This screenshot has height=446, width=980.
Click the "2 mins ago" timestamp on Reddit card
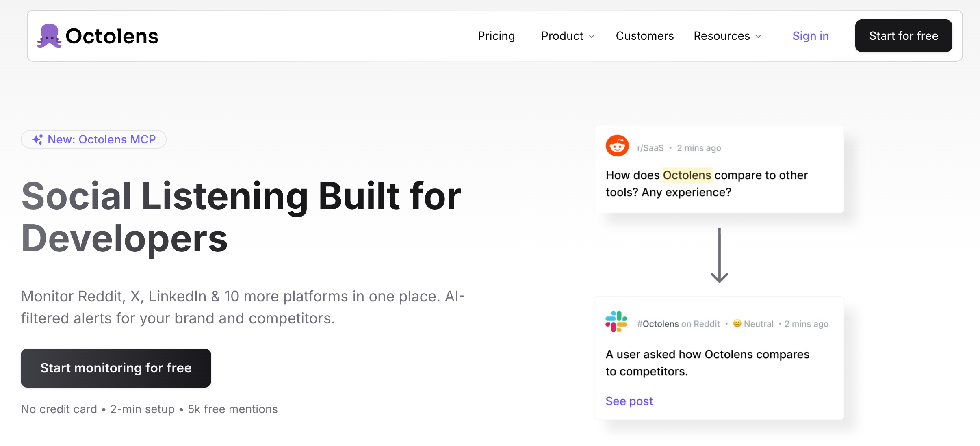click(x=699, y=148)
